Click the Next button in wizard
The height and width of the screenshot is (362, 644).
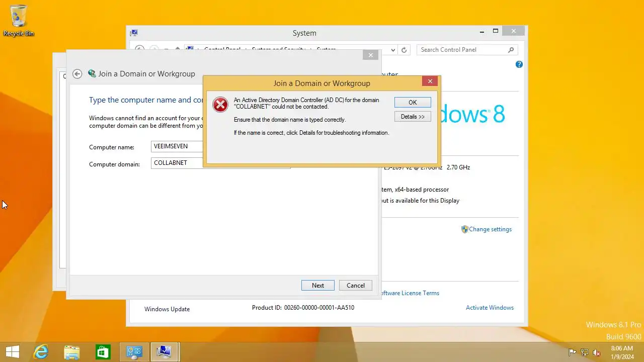[318, 285]
